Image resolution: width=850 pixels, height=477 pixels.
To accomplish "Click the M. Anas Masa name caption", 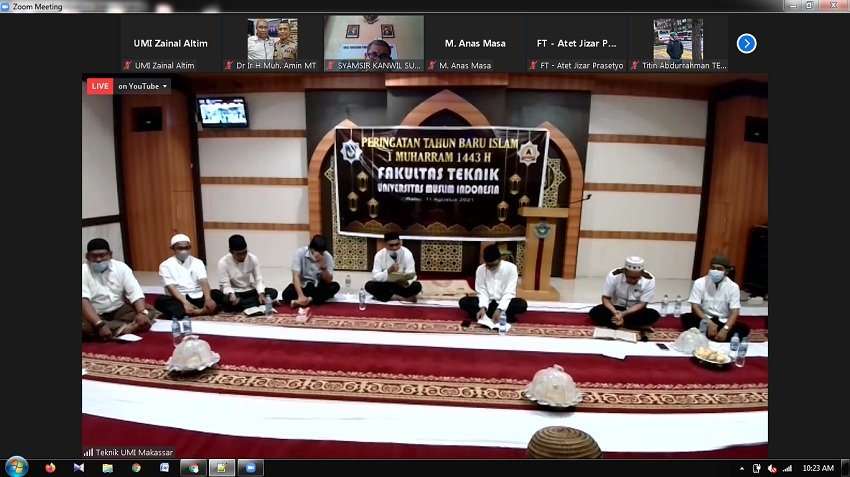I will tap(465, 66).
